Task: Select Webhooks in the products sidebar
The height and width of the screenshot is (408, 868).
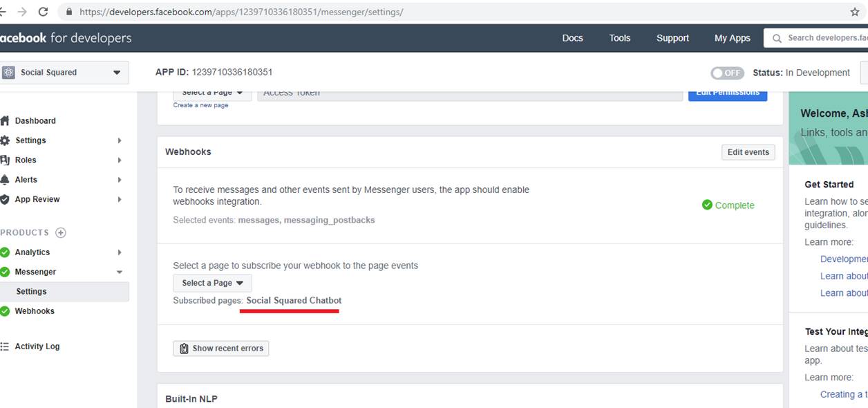Action: [x=35, y=311]
